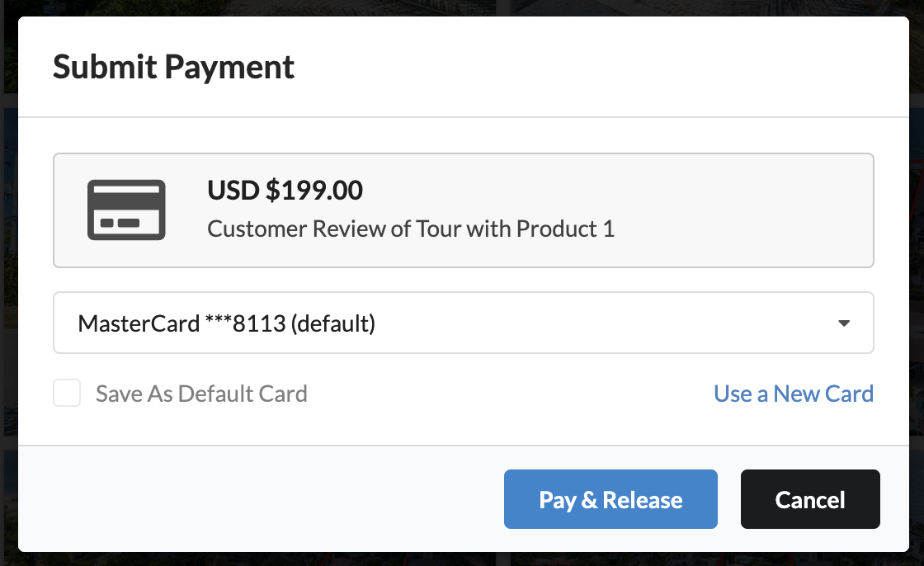This screenshot has width=924, height=566.
Task: Click the default text in card selector
Action: (333, 323)
